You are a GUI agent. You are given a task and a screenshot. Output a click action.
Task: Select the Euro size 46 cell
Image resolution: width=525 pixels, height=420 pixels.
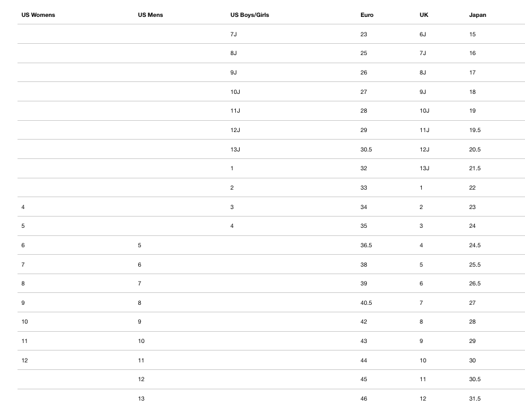pyautogui.click(x=364, y=399)
